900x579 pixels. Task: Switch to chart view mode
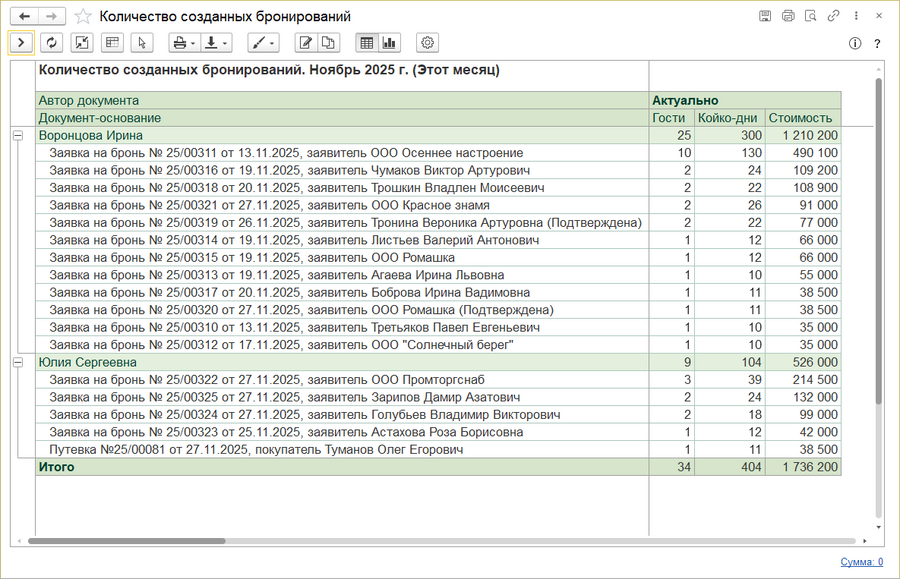coord(389,43)
